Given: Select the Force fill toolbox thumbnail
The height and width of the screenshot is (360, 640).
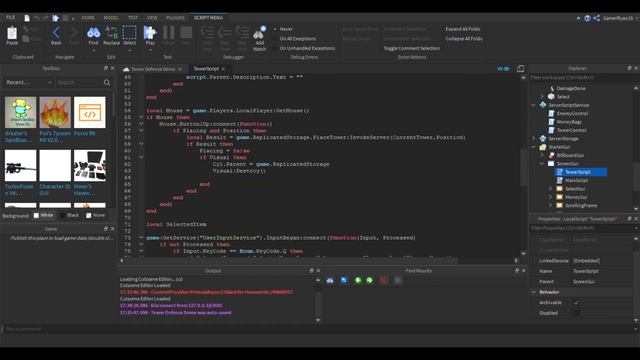Looking at the screenshot, I should pyautogui.click(x=90, y=112).
